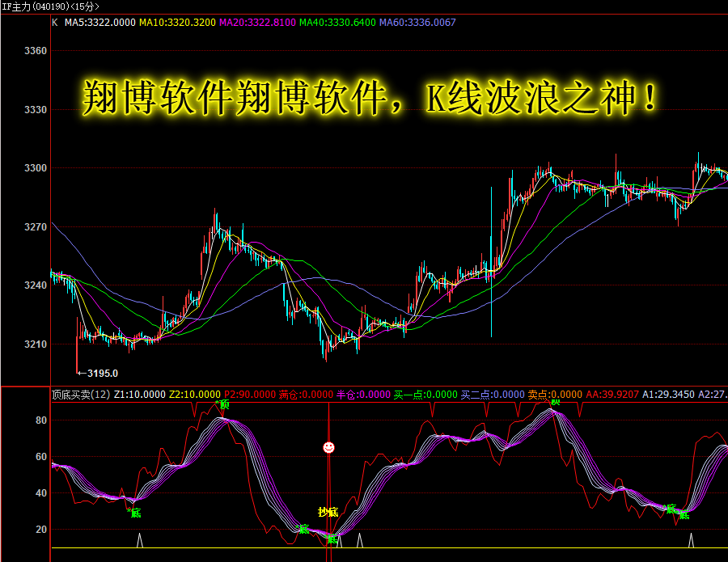Viewport: 728px width, 562px height.
Task: Click the MA5:3322.0000 indicator label
Action: pos(99,23)
